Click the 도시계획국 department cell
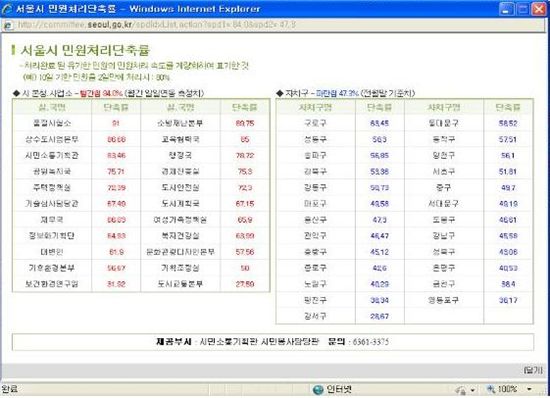This screenshot has width=550, height=398. click(180, 204)
